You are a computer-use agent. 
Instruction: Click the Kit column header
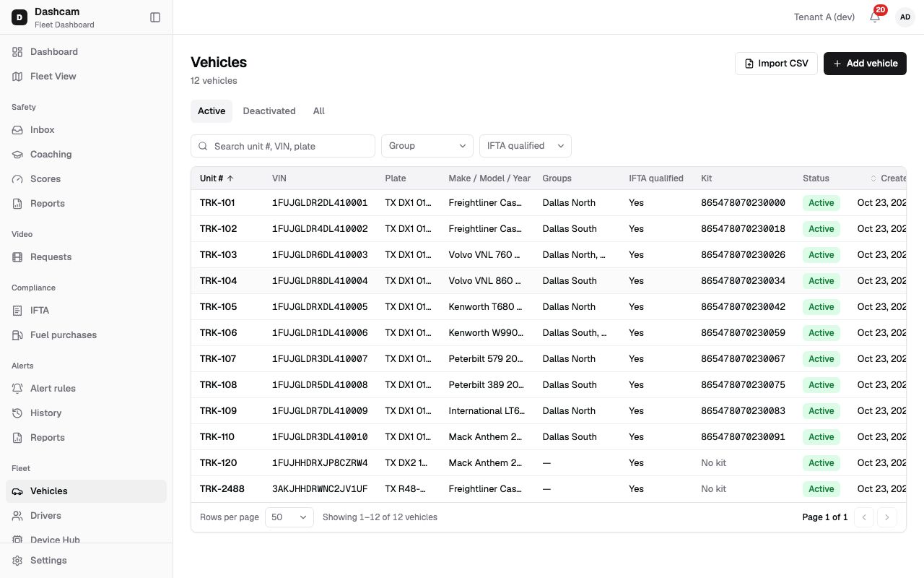click(x=706, y=178)
